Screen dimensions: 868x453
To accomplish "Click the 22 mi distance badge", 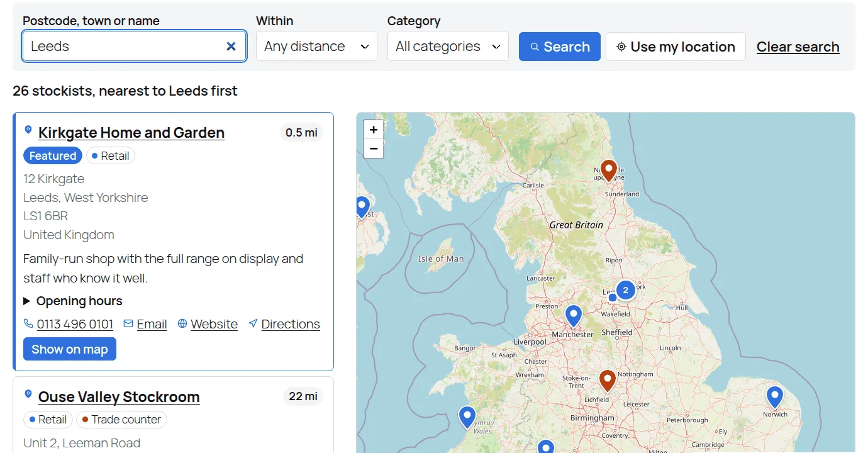I will (303, 396).
